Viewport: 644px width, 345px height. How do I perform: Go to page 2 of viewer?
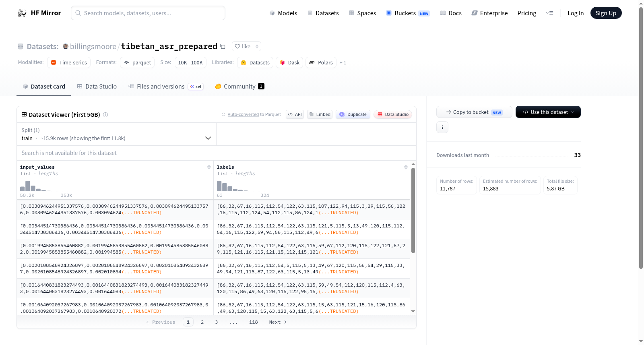coord(202,322)
